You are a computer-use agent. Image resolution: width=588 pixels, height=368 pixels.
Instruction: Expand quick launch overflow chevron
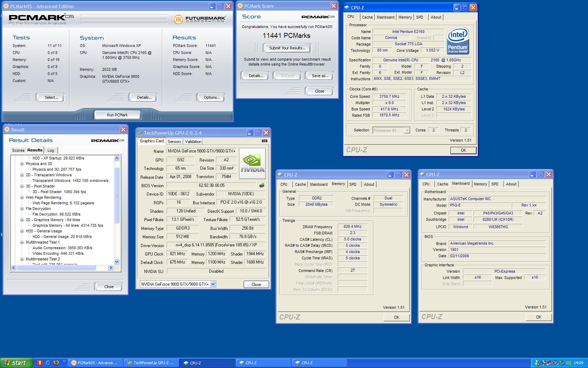[x=64, y=361]
